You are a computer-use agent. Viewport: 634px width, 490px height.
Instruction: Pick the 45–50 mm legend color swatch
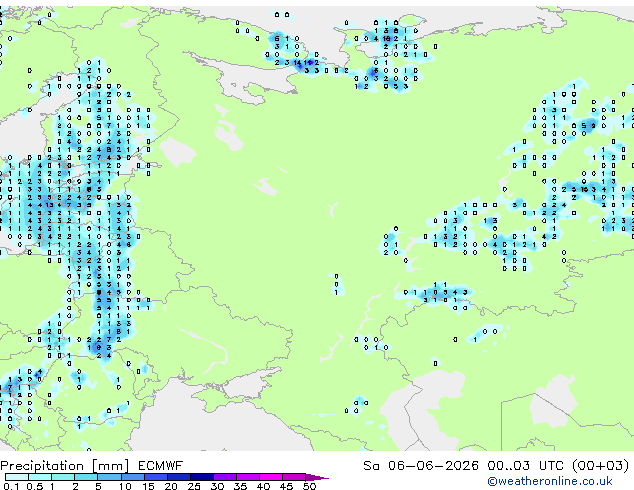[x=294, y=477]
